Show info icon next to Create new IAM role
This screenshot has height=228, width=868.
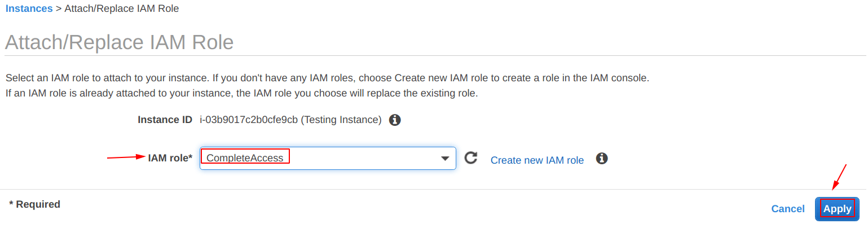pyautogui.click(x=602, y=158)
